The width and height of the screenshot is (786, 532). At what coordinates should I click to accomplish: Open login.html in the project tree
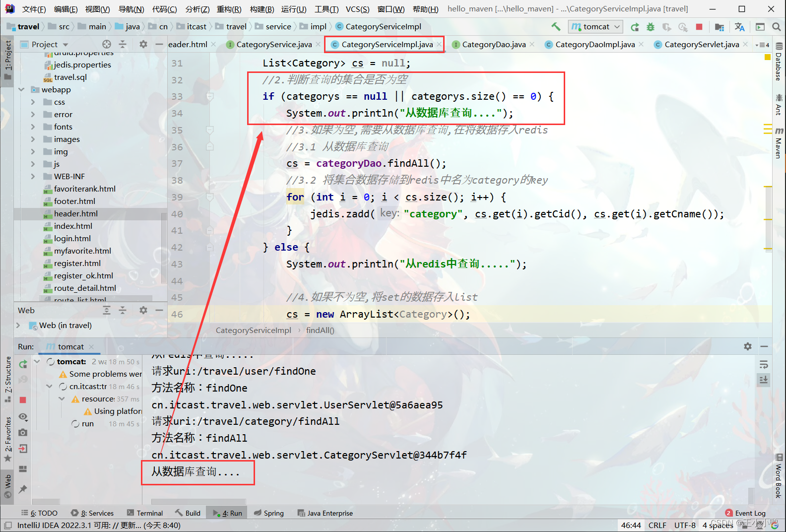(72, 239)
